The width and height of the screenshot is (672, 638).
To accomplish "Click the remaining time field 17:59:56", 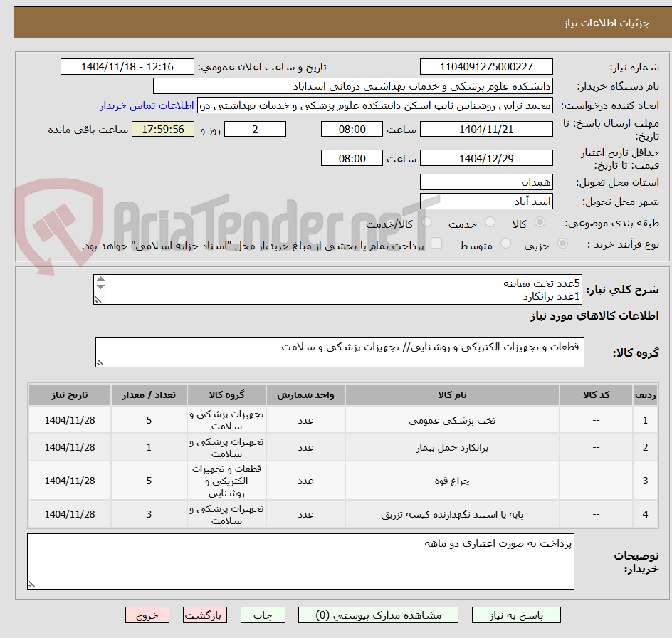I will click(x=163, y=129).
